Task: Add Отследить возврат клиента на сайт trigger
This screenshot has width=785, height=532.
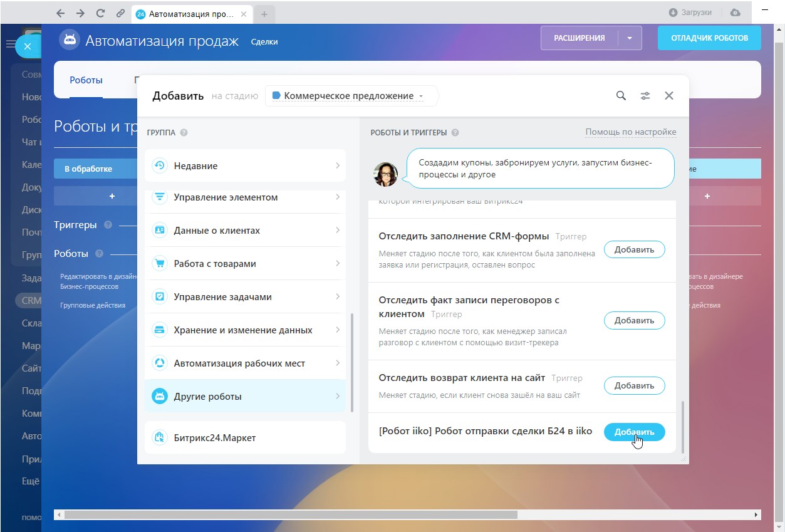Action: pyautogui.click(x=634, y=385)
